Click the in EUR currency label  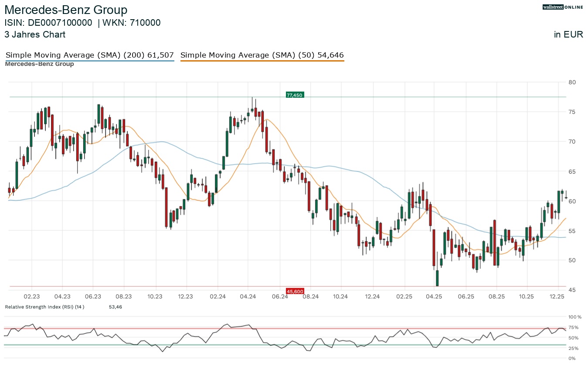[x=568, y=34]
